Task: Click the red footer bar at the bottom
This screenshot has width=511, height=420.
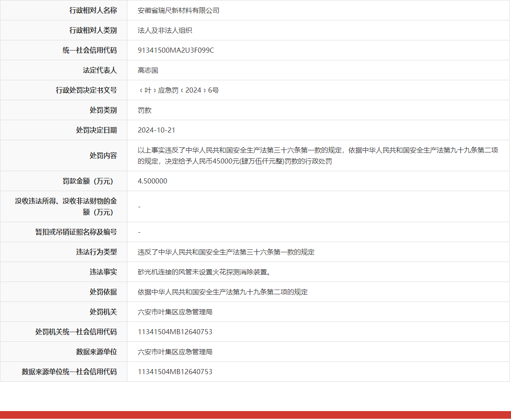Action: click(x=255, y=415)
